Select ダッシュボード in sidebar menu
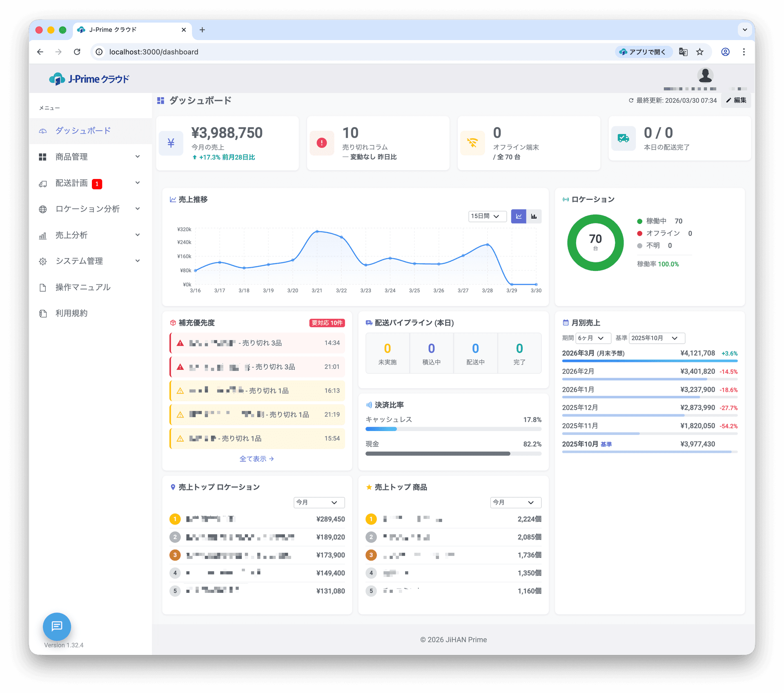The width and height of the screenshot is (784, 693). 83,131
